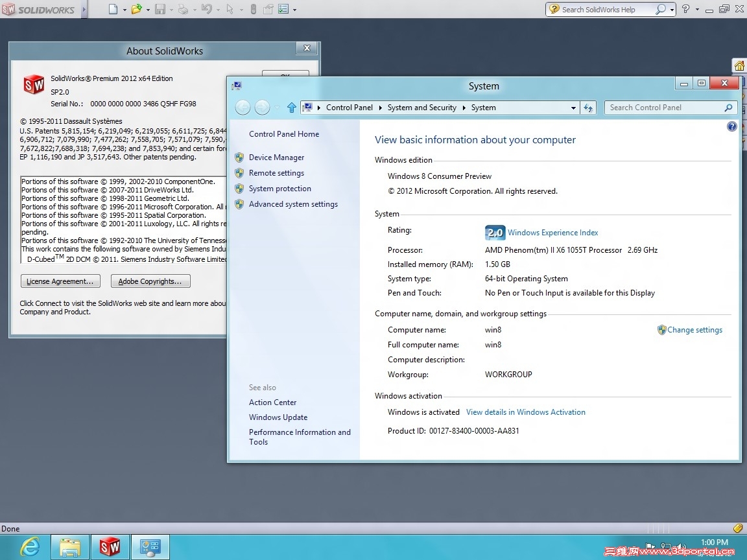Click the Open file folder icon

click(136, 9)
